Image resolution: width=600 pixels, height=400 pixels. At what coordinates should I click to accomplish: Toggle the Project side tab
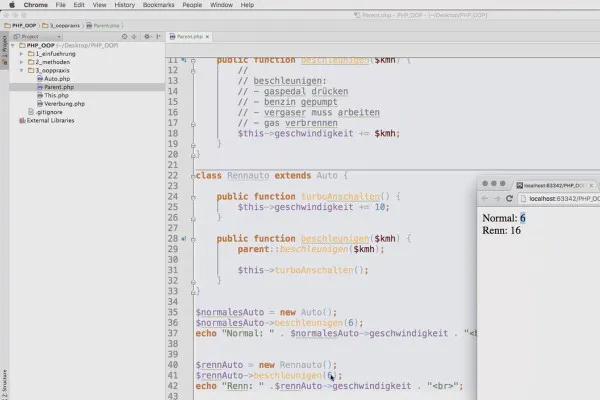(x=5, y=50)
